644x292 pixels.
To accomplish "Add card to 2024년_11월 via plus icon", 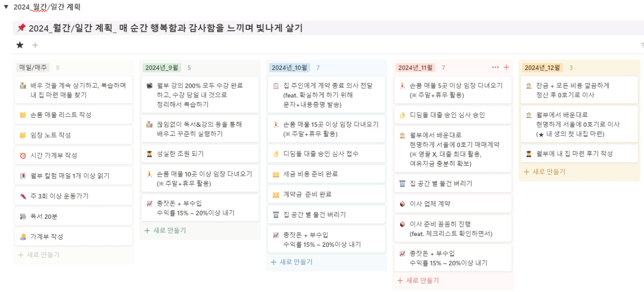I will pyautogui.click(x=506, y=67).
